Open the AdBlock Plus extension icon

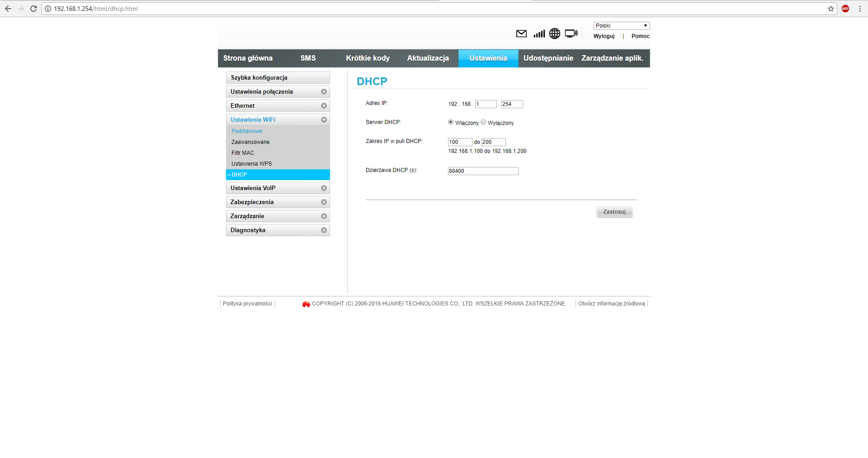point(845,9)
